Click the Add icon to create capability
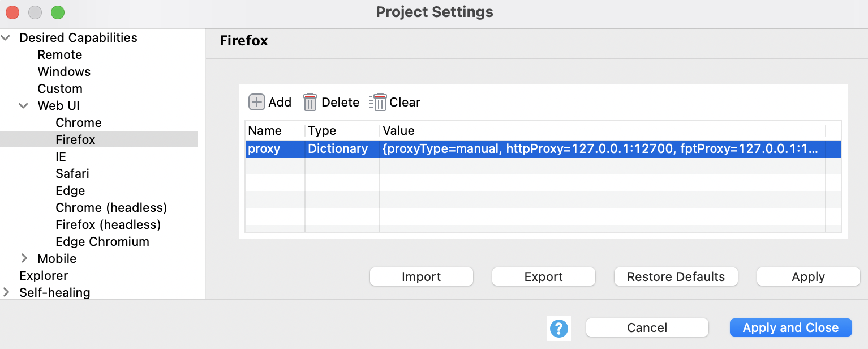This screenshot has height=349, width=868. tap(256, 102)
